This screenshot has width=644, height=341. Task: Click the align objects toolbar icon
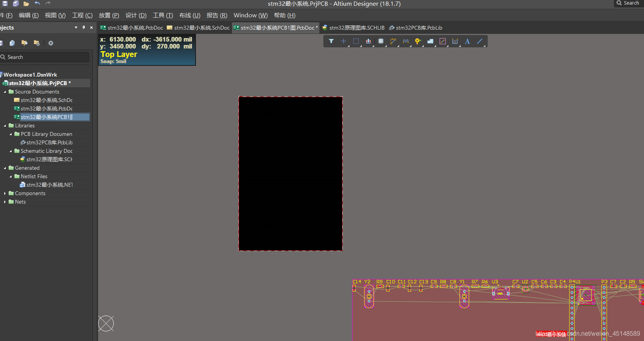pyautogui.click(x=368, y=41)
